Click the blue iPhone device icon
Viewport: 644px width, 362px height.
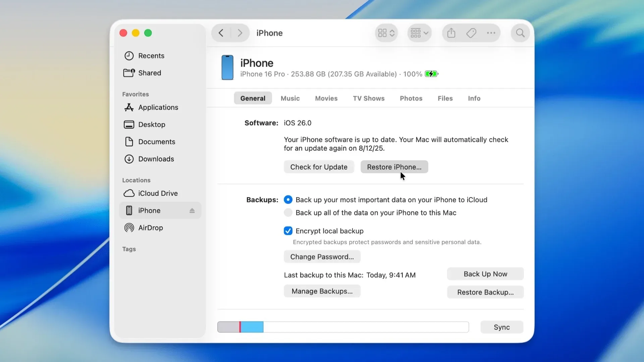[x=227, y=67]
